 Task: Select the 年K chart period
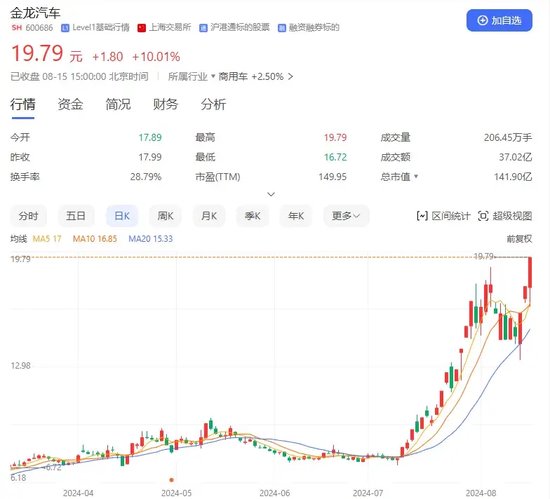point(296,216)
